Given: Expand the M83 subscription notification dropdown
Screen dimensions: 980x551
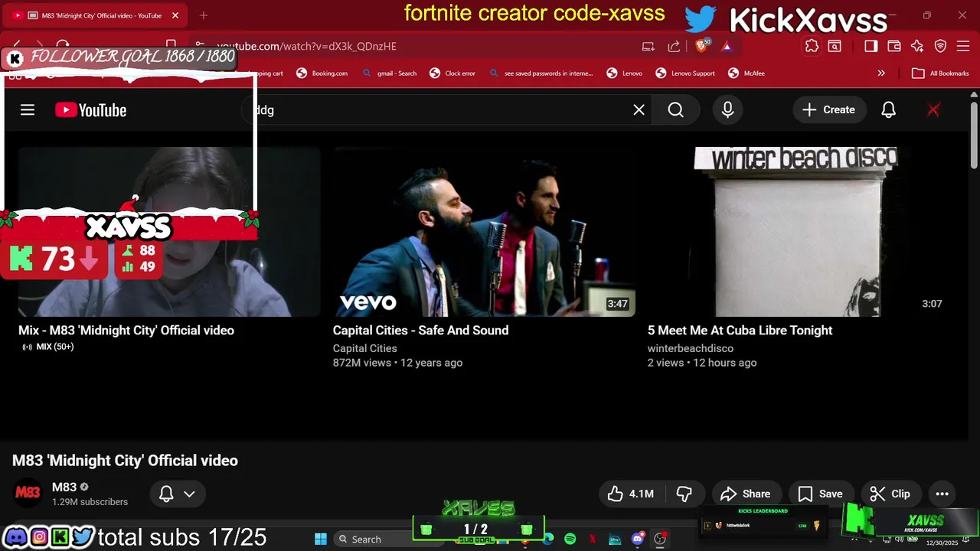Looking at the screenshot, I should point(177,494).
